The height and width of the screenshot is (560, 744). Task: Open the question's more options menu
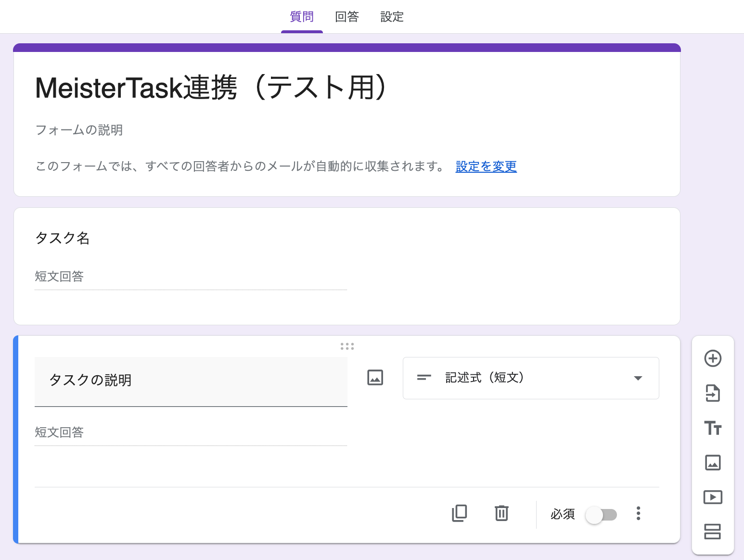click(638, 513)
